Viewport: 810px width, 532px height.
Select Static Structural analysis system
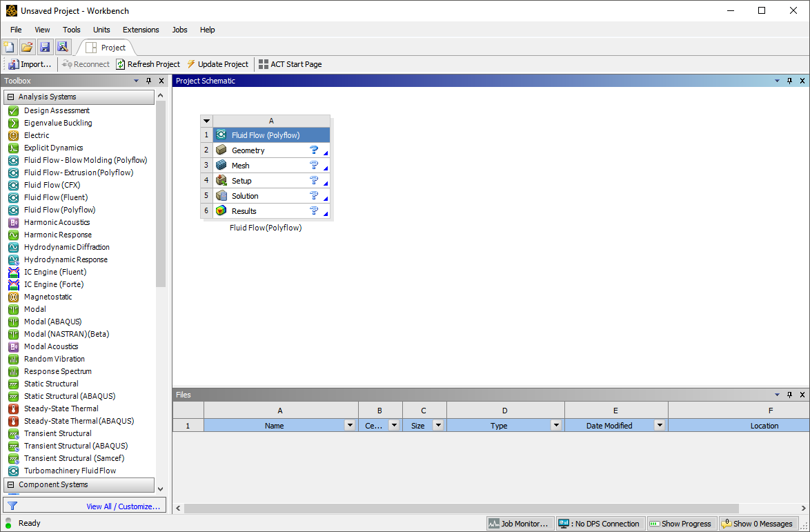[51, 383]
